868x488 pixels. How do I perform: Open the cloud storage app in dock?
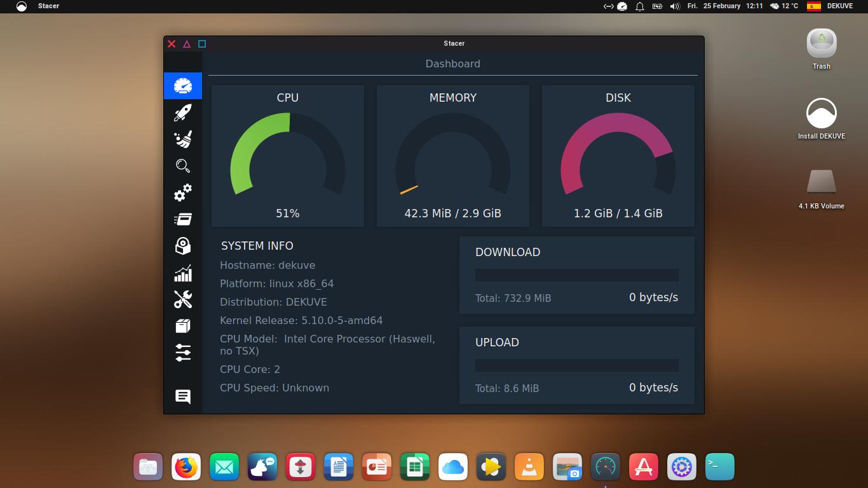click(x=453, y=468)
